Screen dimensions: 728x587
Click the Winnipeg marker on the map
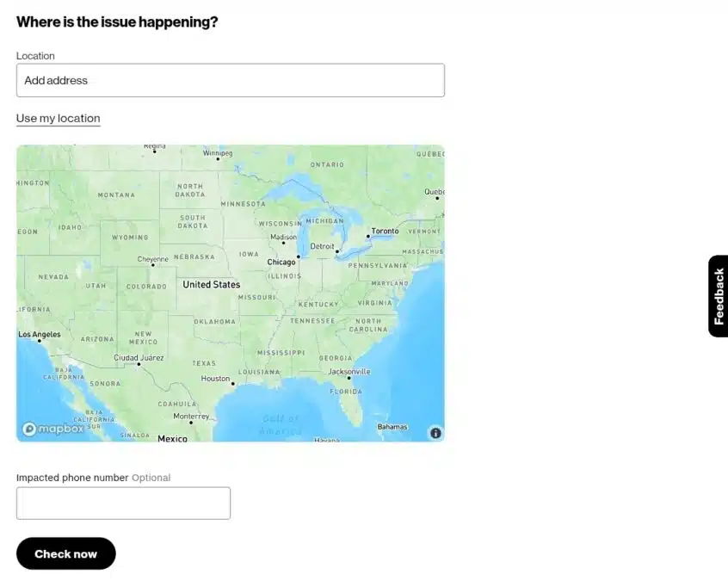[x=218, y=158]
